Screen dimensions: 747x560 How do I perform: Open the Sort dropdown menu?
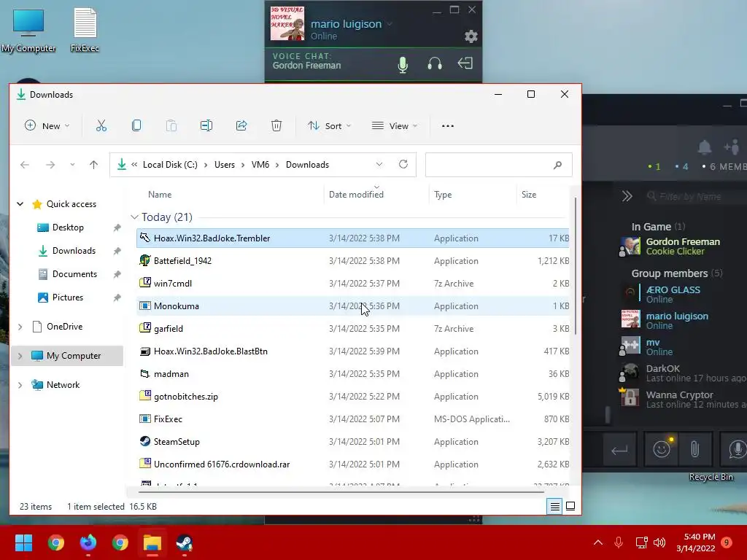pos(329,125)
